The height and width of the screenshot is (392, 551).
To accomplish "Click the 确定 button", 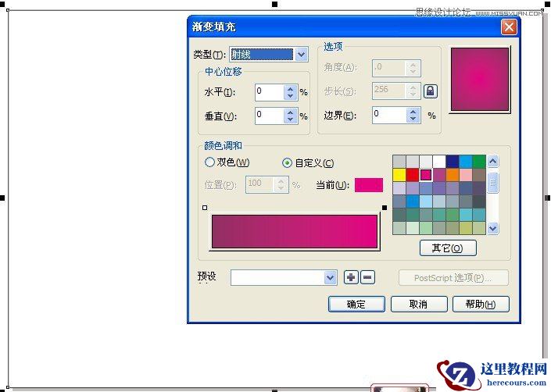I will (356, 304).
